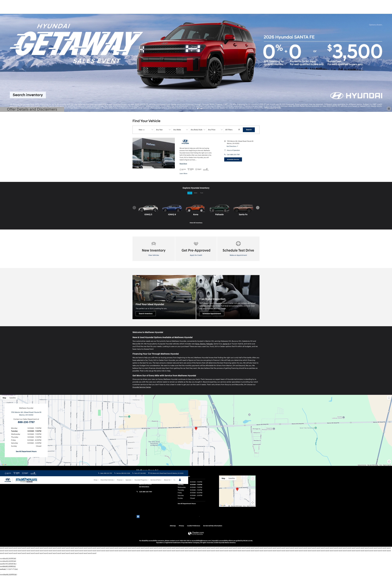Click the dealership building photo
The height and width of the screenshot is (576, 392).
(x=153, y=153)
